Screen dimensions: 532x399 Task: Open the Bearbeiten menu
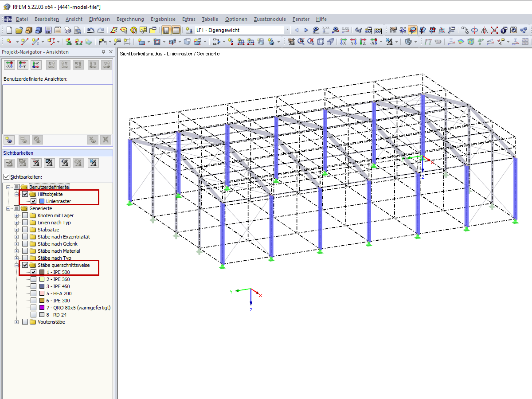click(47, 19)
